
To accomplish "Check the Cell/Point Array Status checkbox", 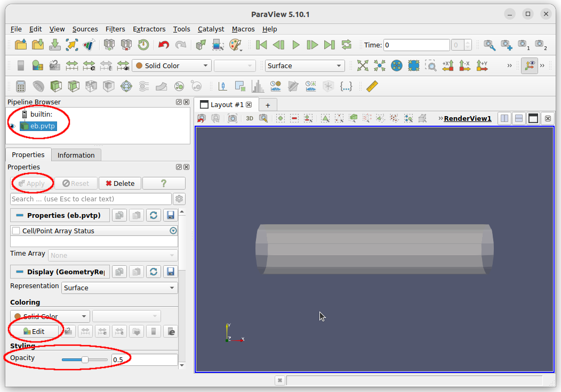I will point(16,231).
